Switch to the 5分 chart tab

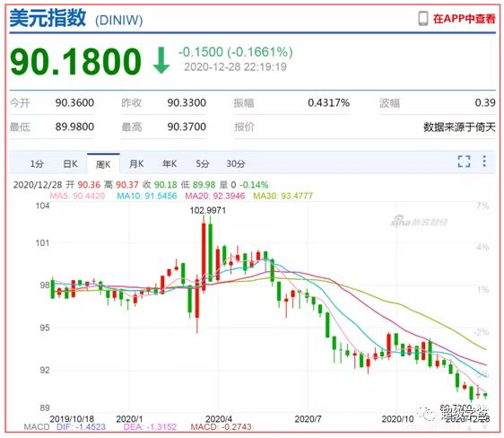203,164
